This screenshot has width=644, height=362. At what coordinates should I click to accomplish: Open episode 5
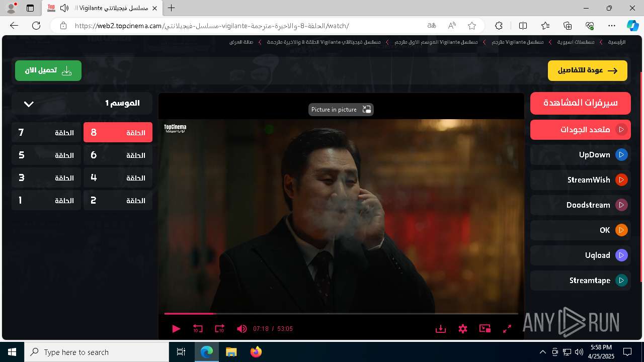(x=46, y=155)
